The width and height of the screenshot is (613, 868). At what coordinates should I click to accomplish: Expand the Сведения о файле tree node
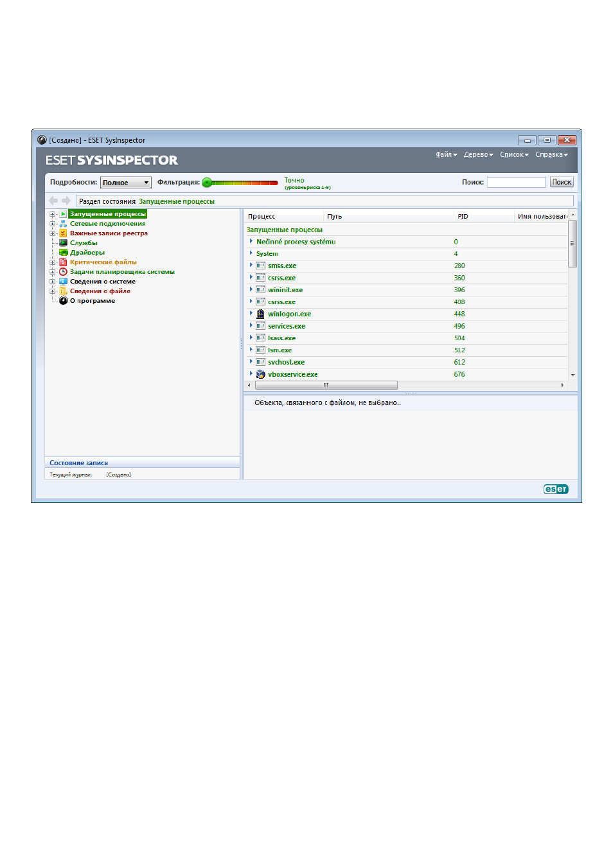(53, 291)
